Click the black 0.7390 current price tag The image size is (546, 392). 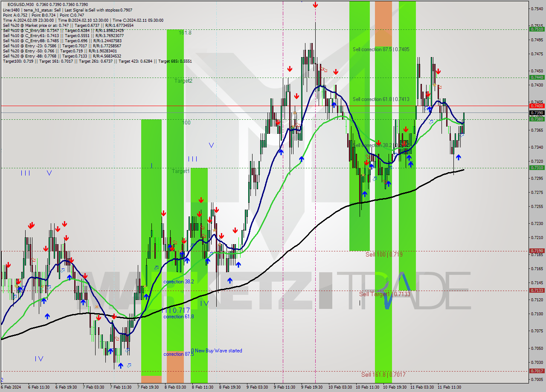click(537, 113)
